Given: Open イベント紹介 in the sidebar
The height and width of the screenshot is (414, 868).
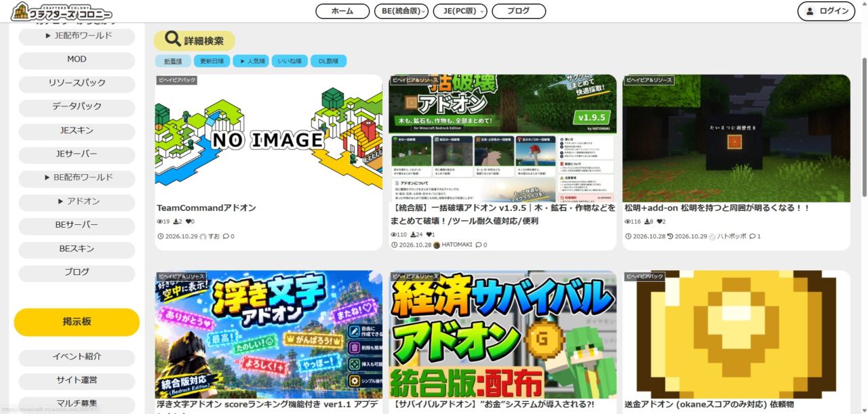Looking at the screenshot, I should (77, 356).
